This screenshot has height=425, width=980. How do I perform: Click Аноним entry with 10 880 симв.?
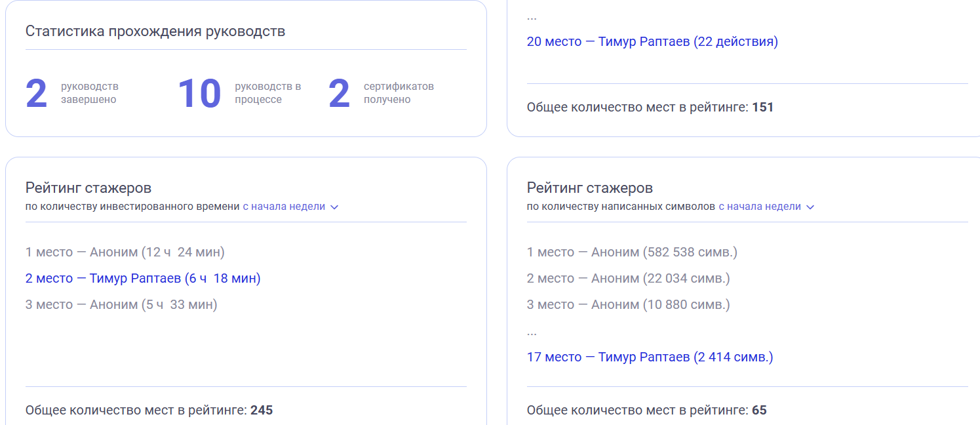(x=628, y=305)
